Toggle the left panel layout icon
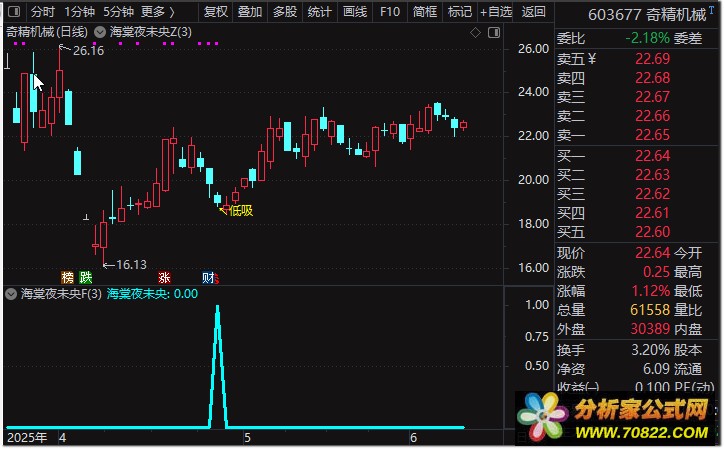Viewport: 725px width, 449px height. (14, 12)
